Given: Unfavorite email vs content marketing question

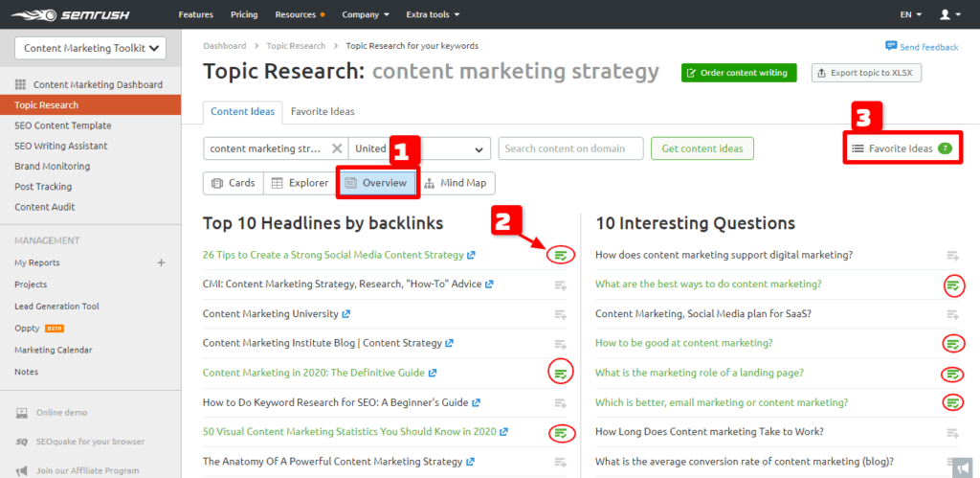Looking at the screenshot, I should tap(953, 403).
